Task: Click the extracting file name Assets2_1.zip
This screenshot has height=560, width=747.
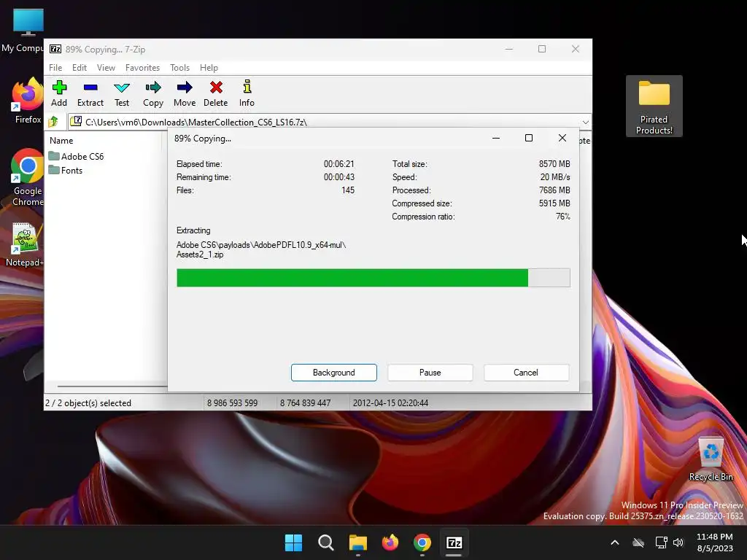Action: pyautogui.click(x=200, y=254)
